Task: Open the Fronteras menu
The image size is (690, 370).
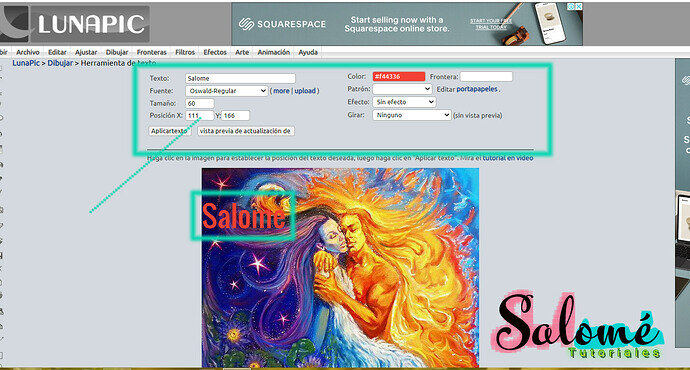Action: click(151, 52)
